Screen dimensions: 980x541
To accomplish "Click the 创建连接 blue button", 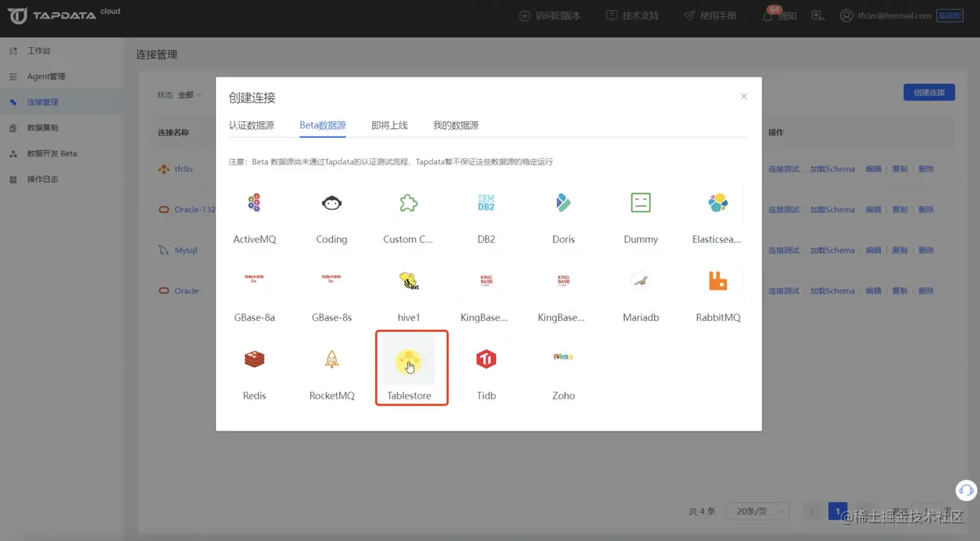I will (929, 92).
